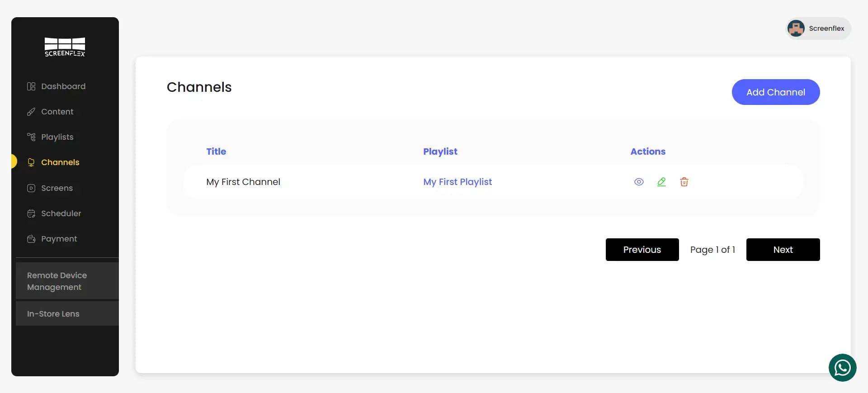868x393 pixels.
Task: View My First Channel with eye icon
Action: 639,182
